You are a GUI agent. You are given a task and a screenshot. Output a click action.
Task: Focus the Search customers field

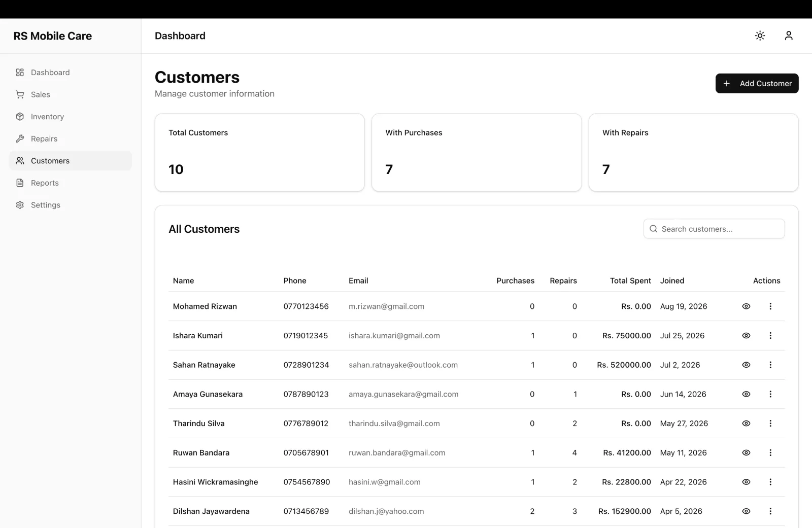714,229
